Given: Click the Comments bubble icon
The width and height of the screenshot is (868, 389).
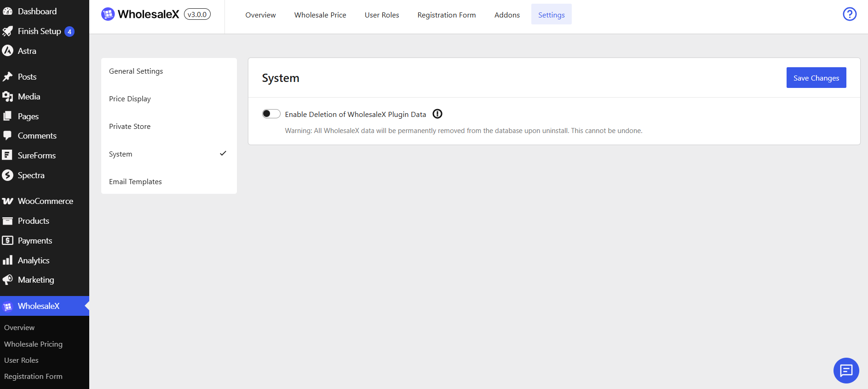Looking at the screenshot, I should pyautogui.click(x=7, y=136).
